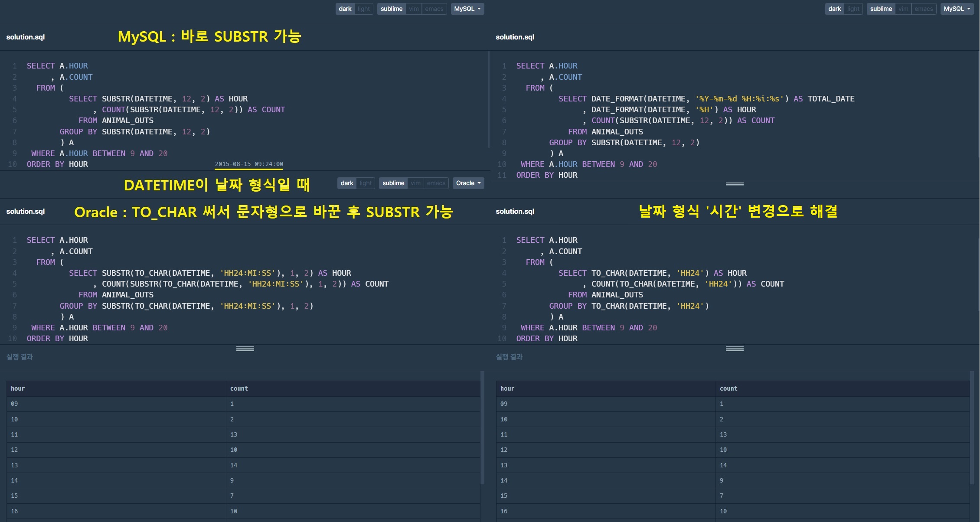
Task: Select sublime keymap in Oracle editor toolbar
Action: (393, 183)
